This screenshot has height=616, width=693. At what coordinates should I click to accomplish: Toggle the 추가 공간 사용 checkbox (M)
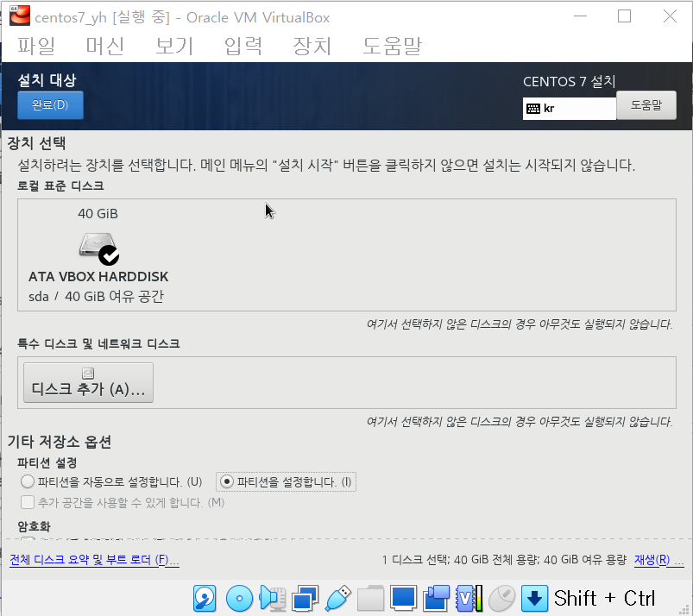click(28, 502)
